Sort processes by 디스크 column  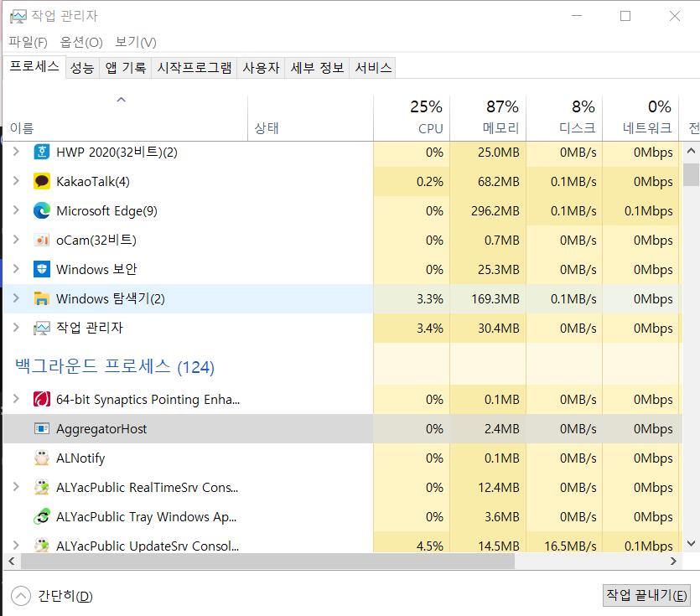564,118
